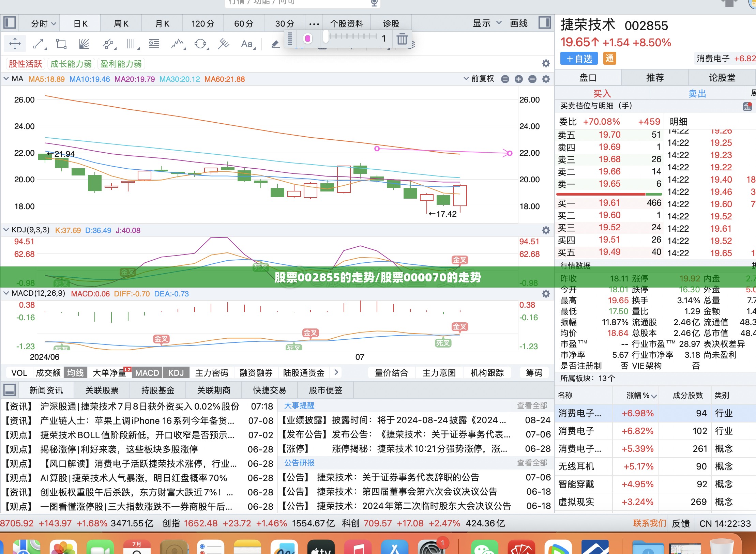Click the line width slider
756x554 pixels.
coord(351,36)
